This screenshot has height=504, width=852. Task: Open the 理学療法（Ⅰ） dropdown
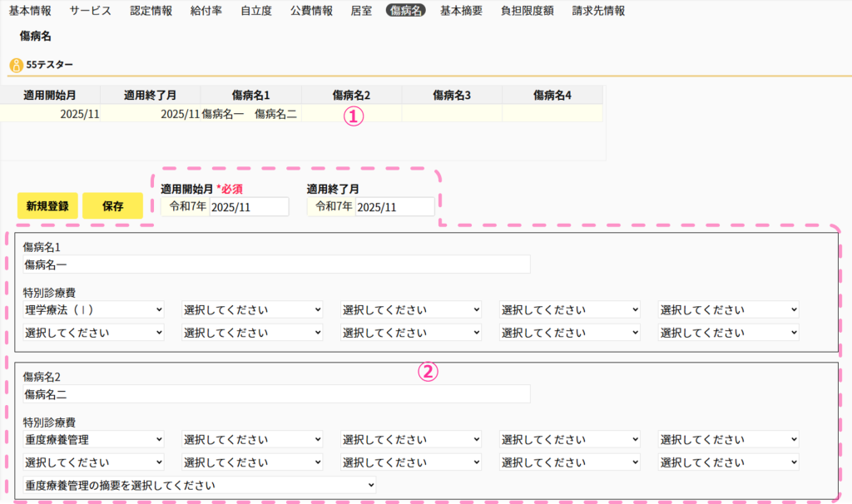94,309
